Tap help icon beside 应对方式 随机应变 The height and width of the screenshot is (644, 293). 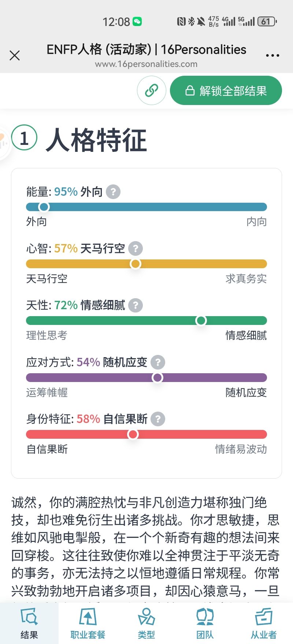[x=158, y=362]
